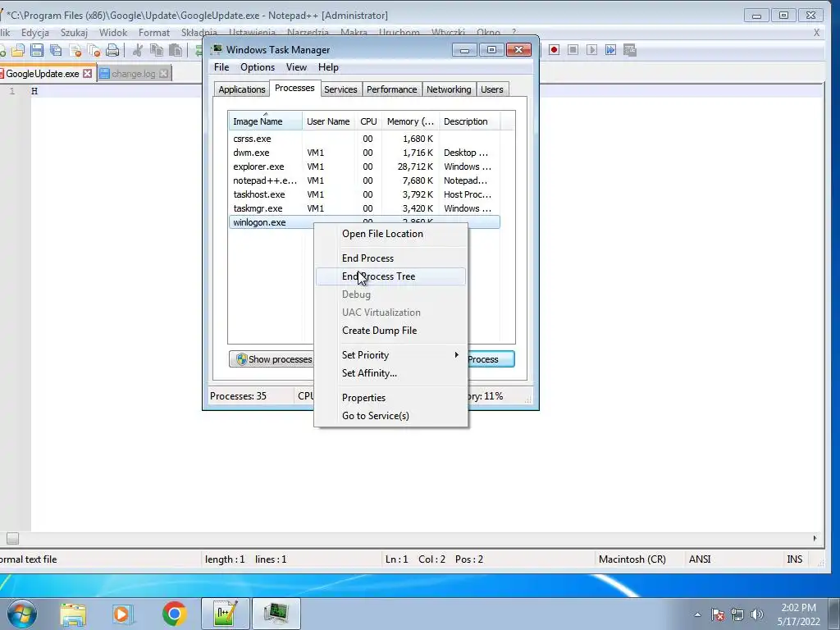Choose Go to Service(s) entry

(390, 416)
